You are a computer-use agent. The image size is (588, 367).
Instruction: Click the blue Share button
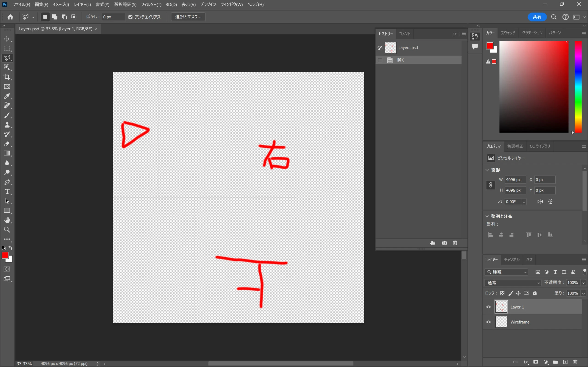click(537, 17)
